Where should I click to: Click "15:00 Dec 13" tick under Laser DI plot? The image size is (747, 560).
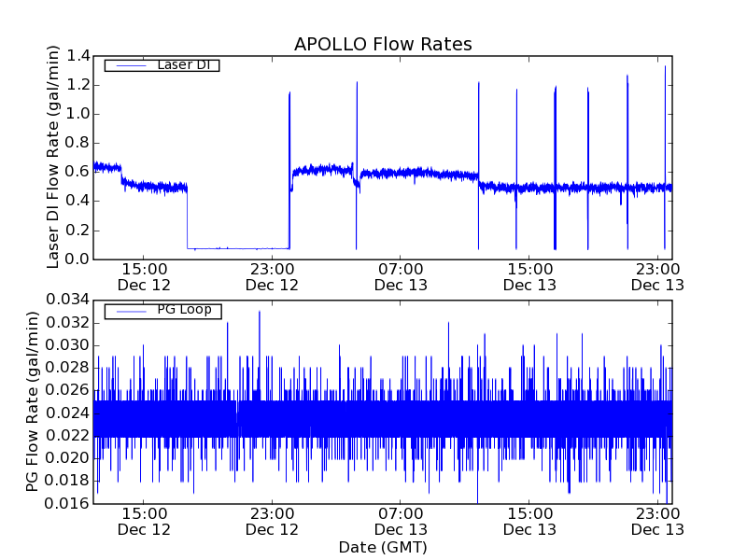[x=529, y=277]
